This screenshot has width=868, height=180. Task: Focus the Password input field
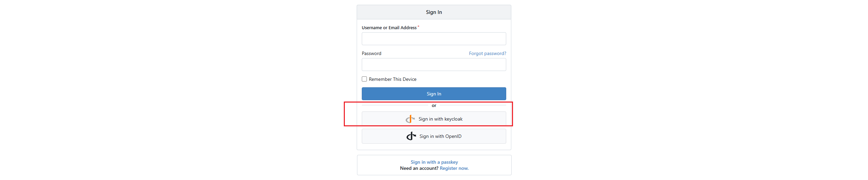(x=434, y=65)
